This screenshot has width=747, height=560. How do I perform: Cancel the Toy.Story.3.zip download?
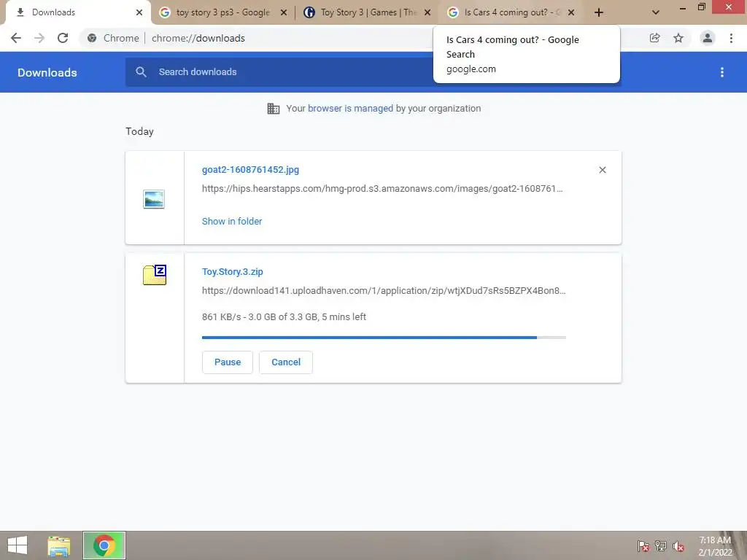[286, 362]
